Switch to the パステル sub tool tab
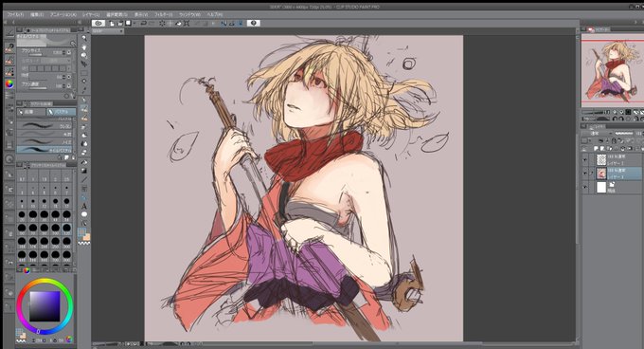Viewport: 644px width, 349px height. coord(61,111)
